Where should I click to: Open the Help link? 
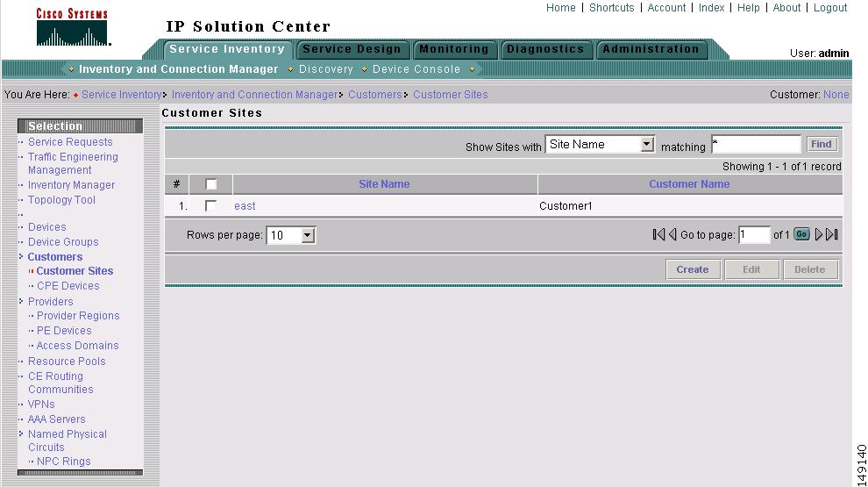point(749,8)
